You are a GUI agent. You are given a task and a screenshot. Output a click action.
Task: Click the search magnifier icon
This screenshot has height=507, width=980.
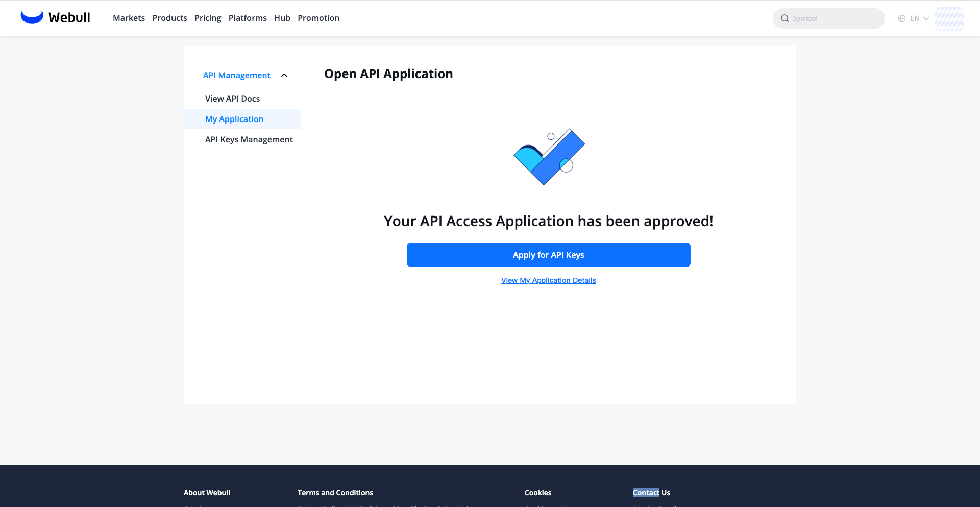point(785,18)
